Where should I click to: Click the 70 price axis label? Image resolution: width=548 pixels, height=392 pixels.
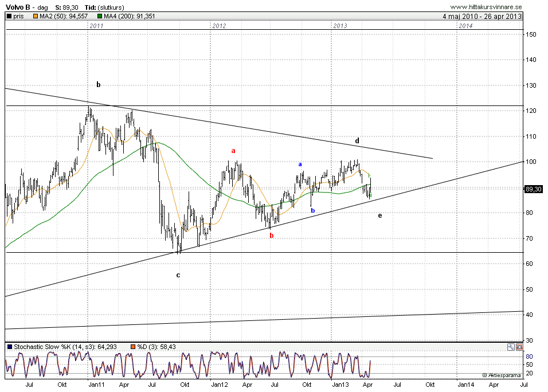pyautogui.click(x=530, y=238)
